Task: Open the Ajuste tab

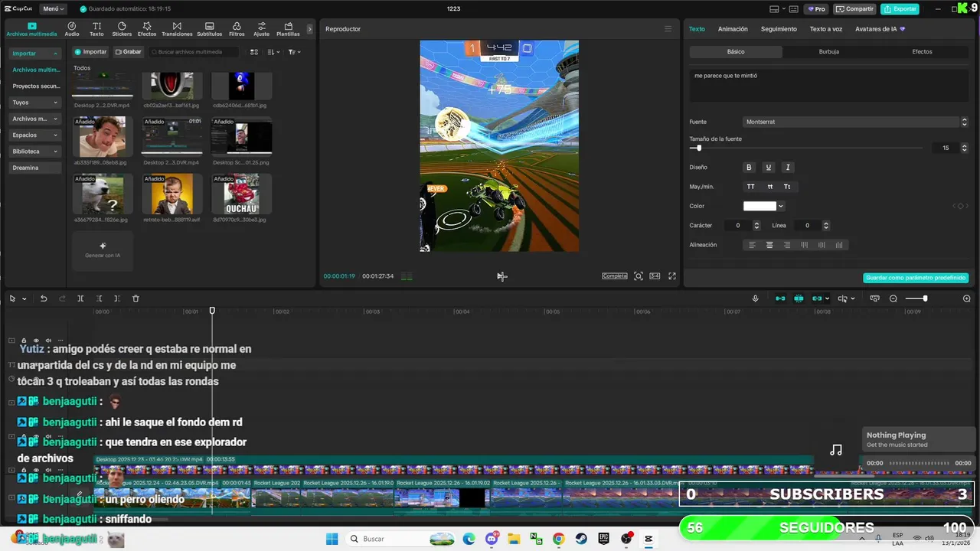Action: [262, 29]
